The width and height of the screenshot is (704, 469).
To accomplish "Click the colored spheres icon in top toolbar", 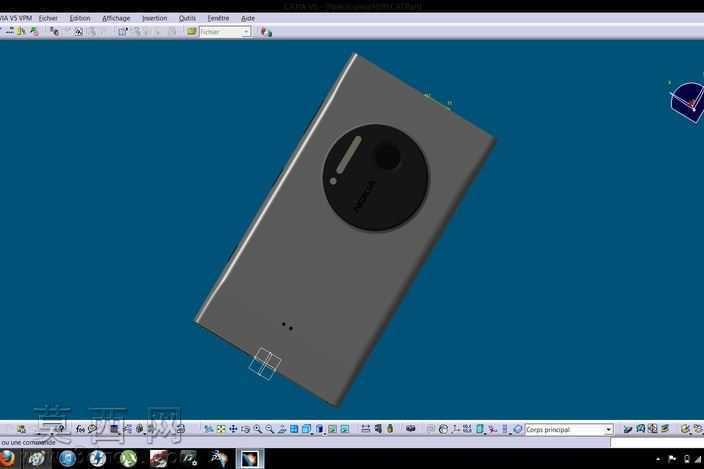I will (266, 32).
